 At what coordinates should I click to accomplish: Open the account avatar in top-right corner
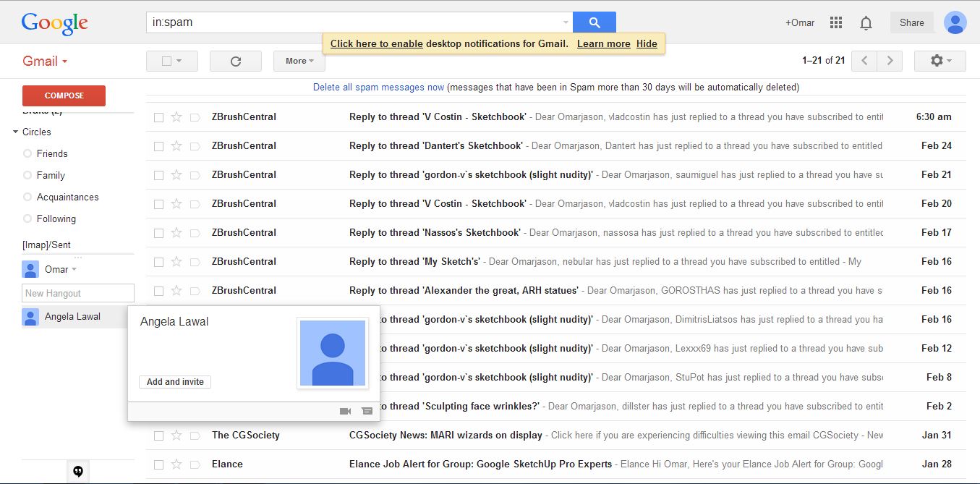(955, 22)
